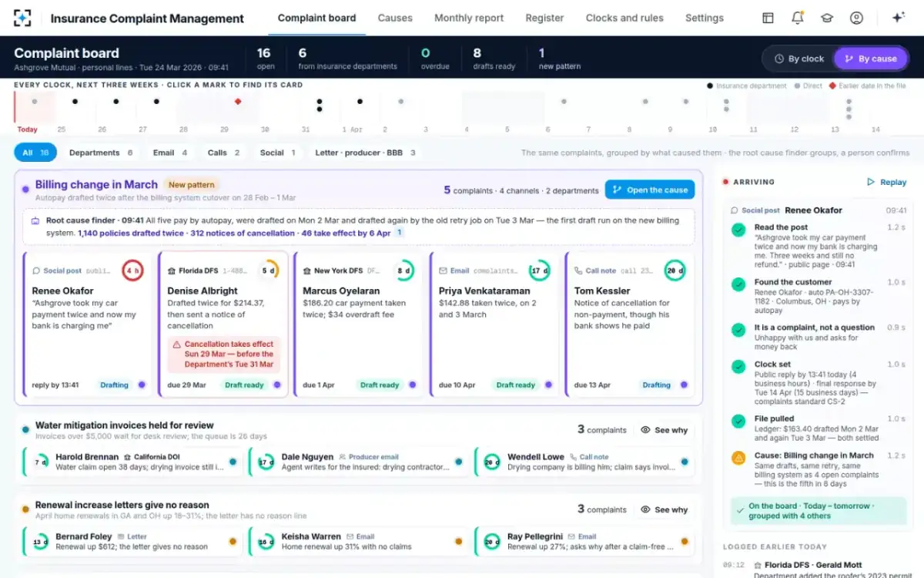Open the Florida DFS · Gerald Mott log entry
924x578 pixels.
[x=818, y=570]
